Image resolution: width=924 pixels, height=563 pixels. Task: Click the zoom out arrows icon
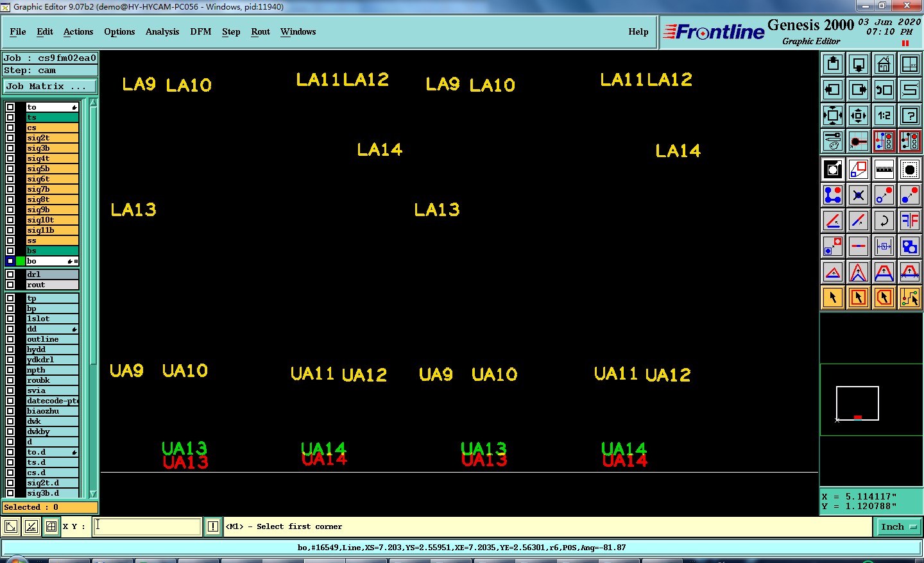(x=859, y=115)
